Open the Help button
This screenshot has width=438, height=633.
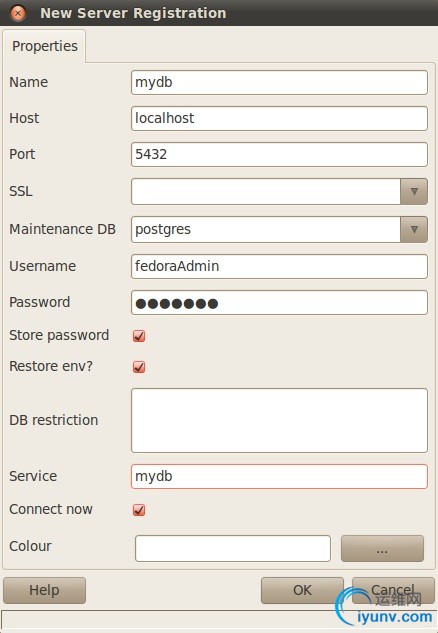tap(44, 590)
